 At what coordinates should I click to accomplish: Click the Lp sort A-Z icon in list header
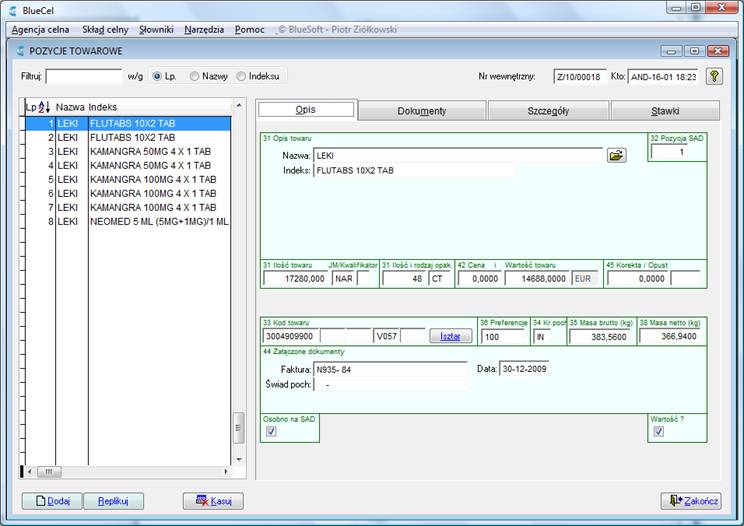point(44,107)
